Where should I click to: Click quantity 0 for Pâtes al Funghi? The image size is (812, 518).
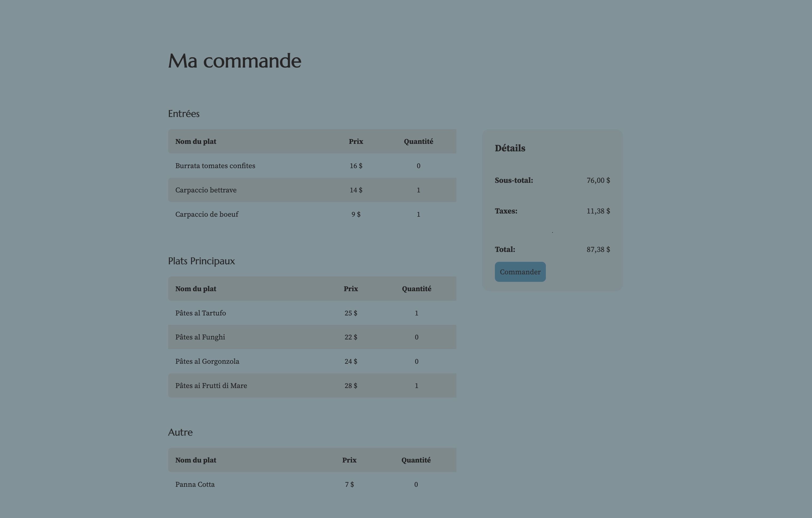click(x=416, y=337)
